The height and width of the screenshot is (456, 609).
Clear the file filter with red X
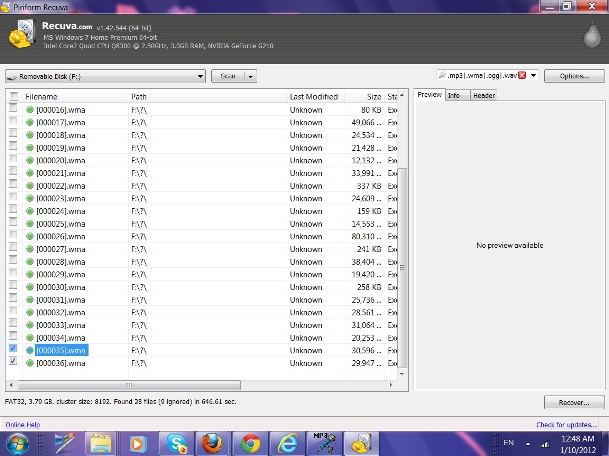[522, 76]
